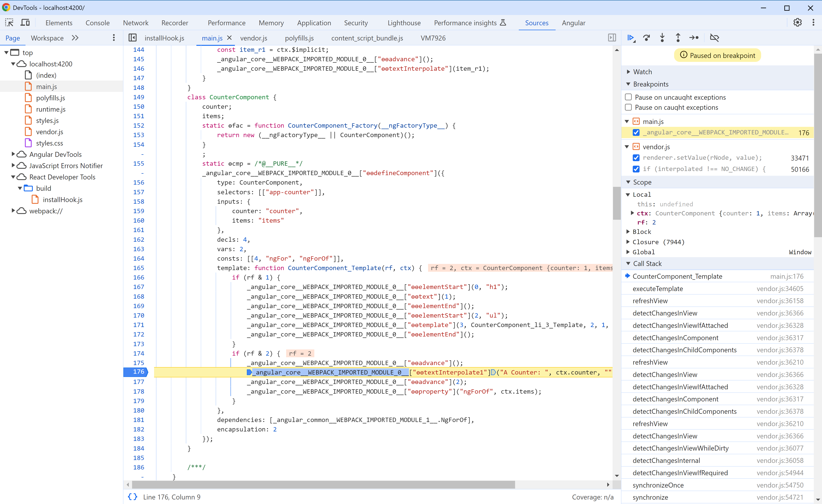
Task: Click the styles.css file icon in the navigator
Action: 29,143
